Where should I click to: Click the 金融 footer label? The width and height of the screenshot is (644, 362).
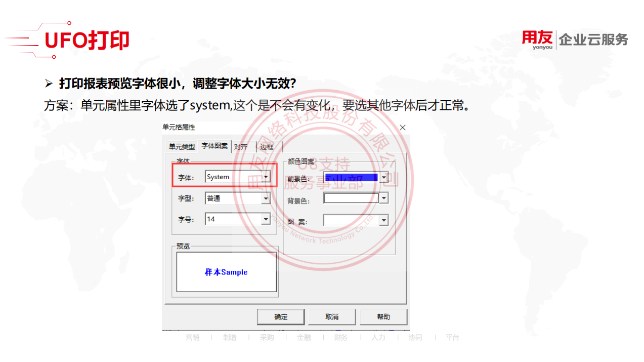tap(304, 337)
